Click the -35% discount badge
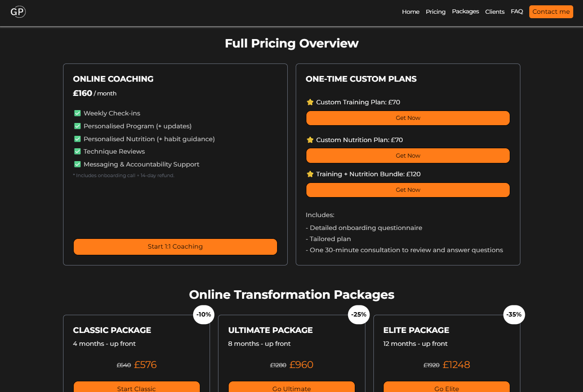Screen dimensions: 583x392 coord(514,315)
